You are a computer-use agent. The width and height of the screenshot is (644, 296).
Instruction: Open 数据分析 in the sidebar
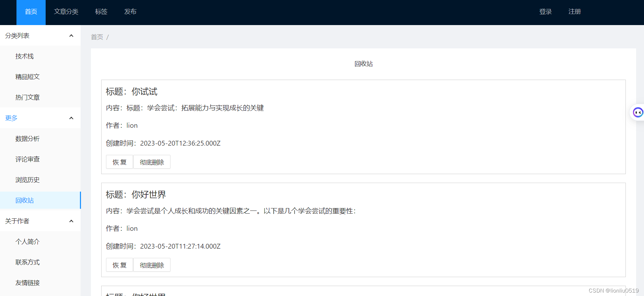40,138
